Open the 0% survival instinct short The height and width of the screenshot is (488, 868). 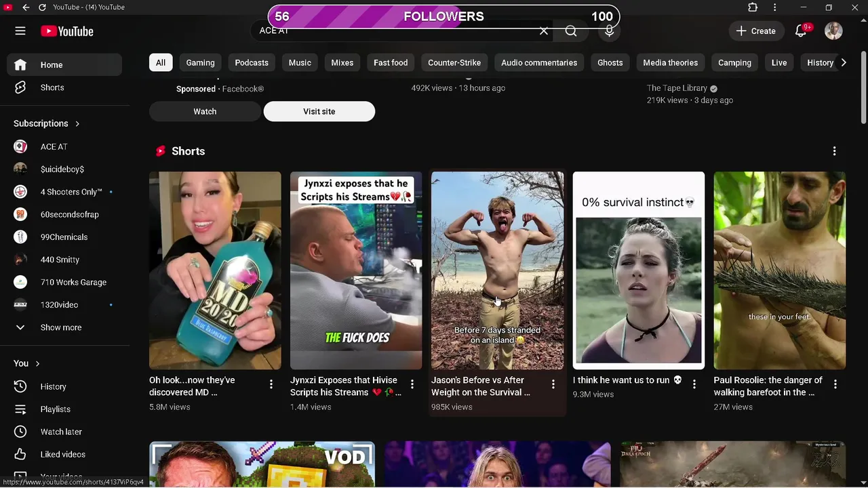[638, 270]
